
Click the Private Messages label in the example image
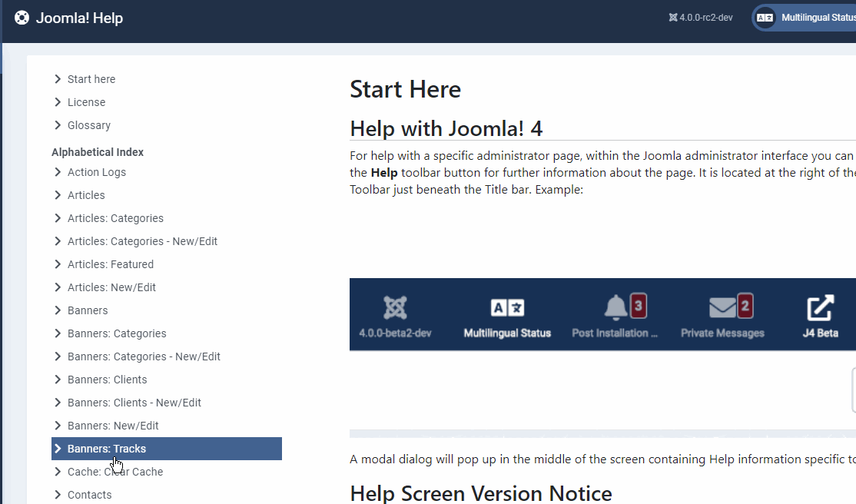pyautogui.click(x=722, y=333)
